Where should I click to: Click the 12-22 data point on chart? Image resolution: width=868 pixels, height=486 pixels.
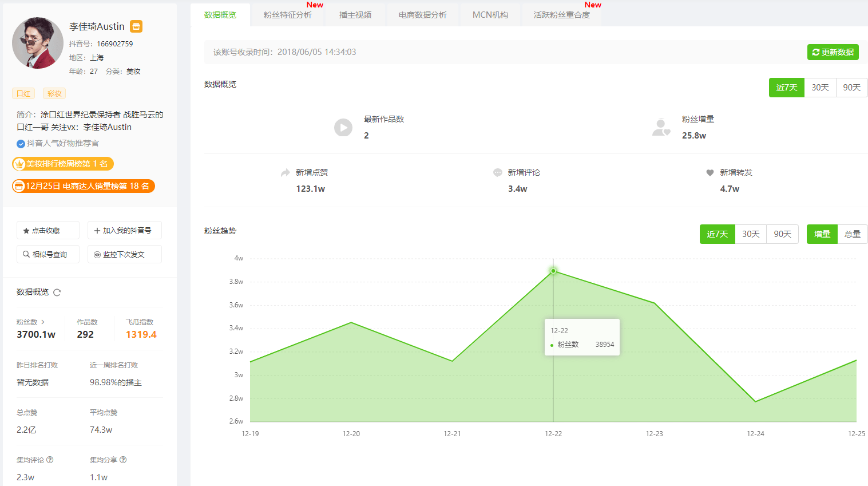[x=553, y=271]
